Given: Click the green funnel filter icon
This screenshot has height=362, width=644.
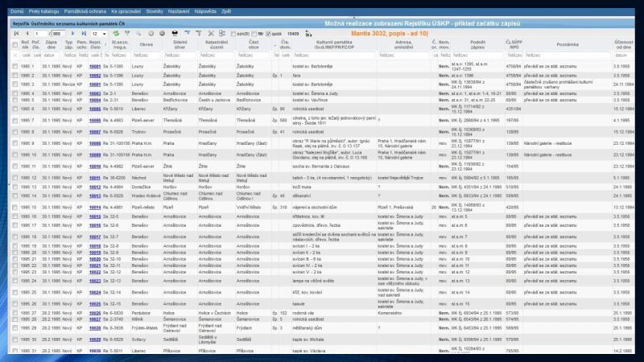Looking at the screenshot, I should coord(127,34).
